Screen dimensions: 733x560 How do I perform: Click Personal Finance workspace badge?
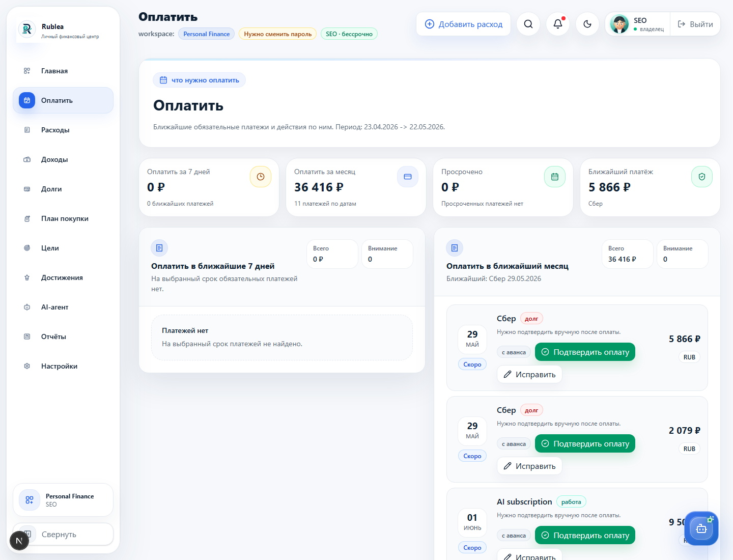coord(207,34)
